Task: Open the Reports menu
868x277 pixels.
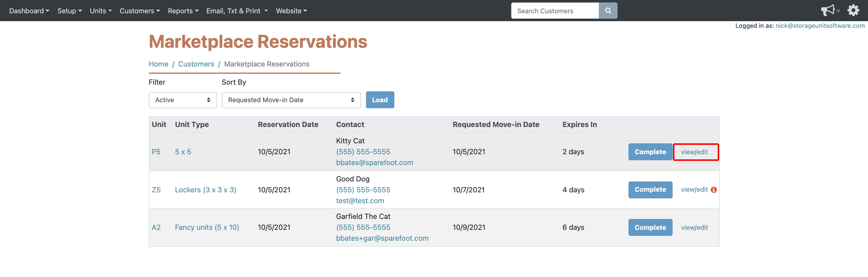Action: [183, 11]
